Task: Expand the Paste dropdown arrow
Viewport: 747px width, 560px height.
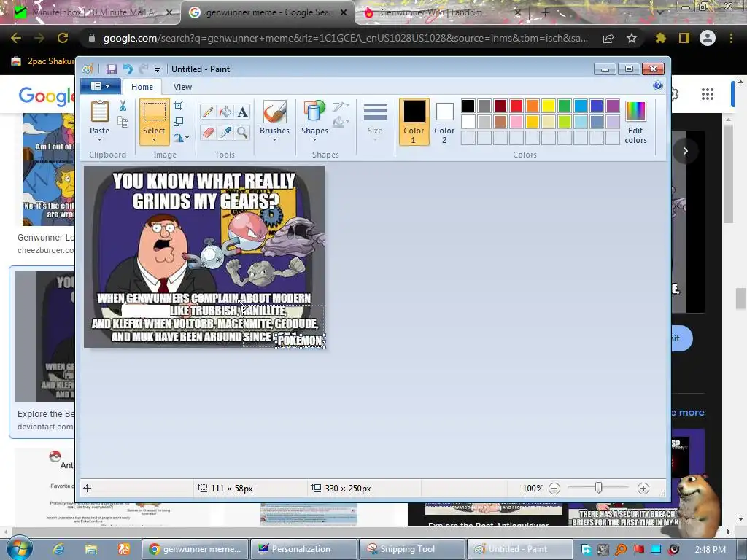Action: click(99, 140)
